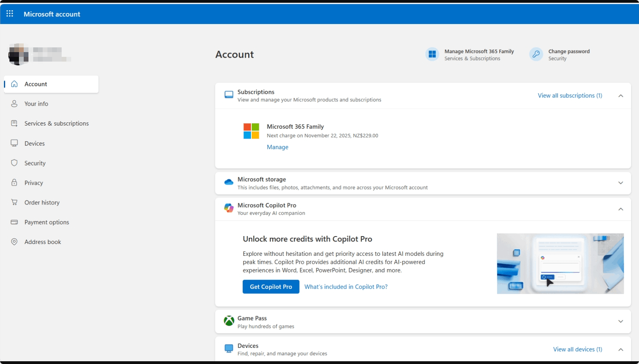Screen dimensions: 639x364
Task: Click the Change password key icon
Action: [x=536, y=54]
